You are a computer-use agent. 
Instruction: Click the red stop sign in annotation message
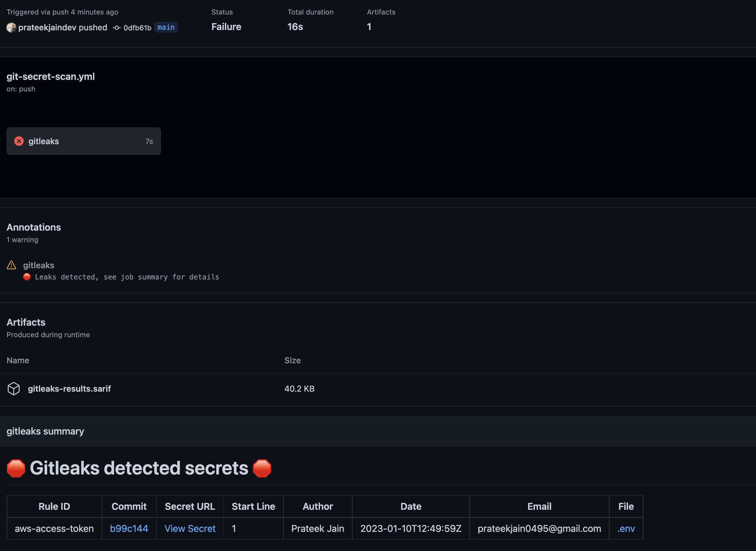[x=27, y=277]
